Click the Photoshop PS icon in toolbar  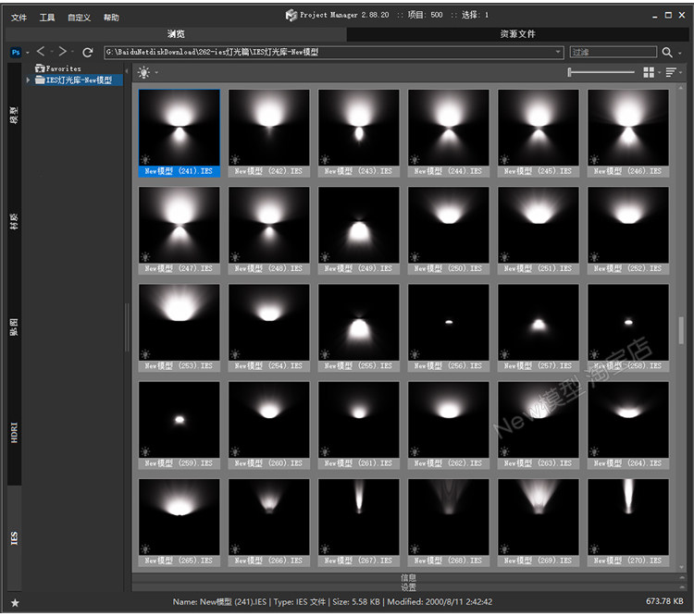tap(15, 53)
